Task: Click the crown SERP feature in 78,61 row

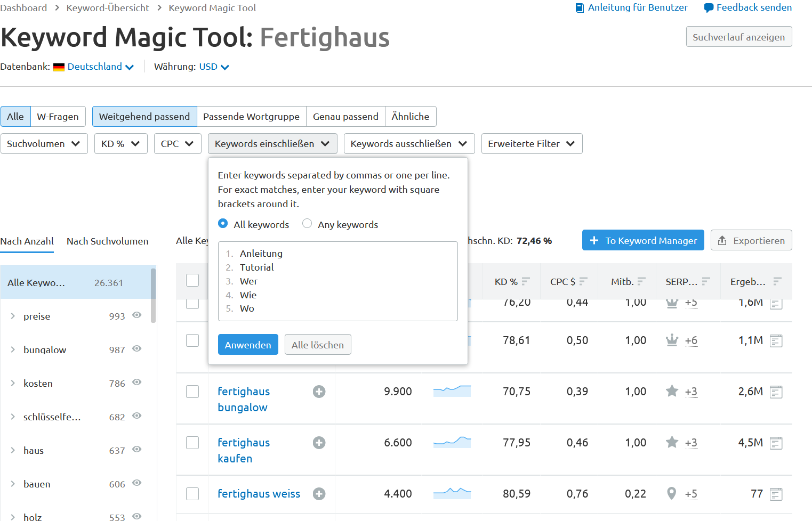Action: pyautogui.click(x=672, y=340)
